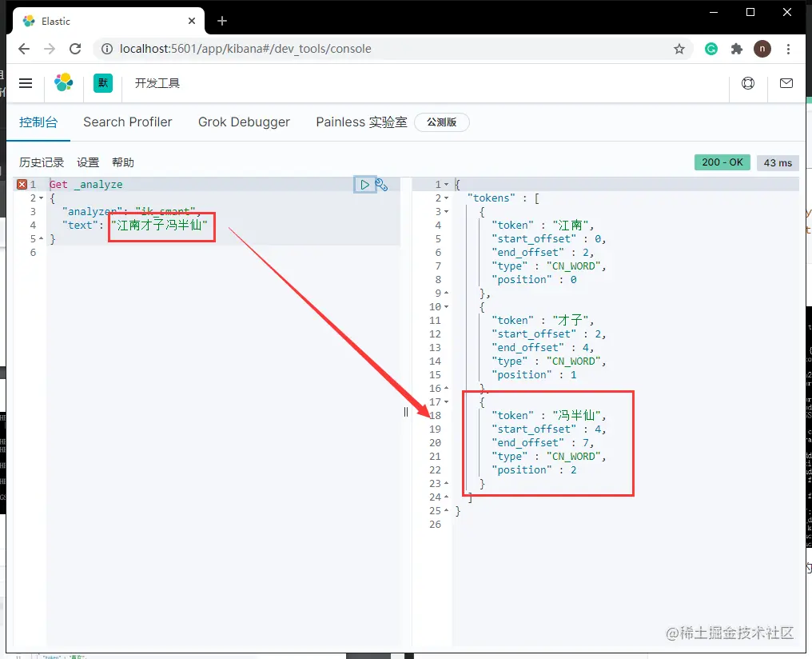Click the "position" : 2 line
The height and width of the screenshot is (659, 812).
coord(534,470)
